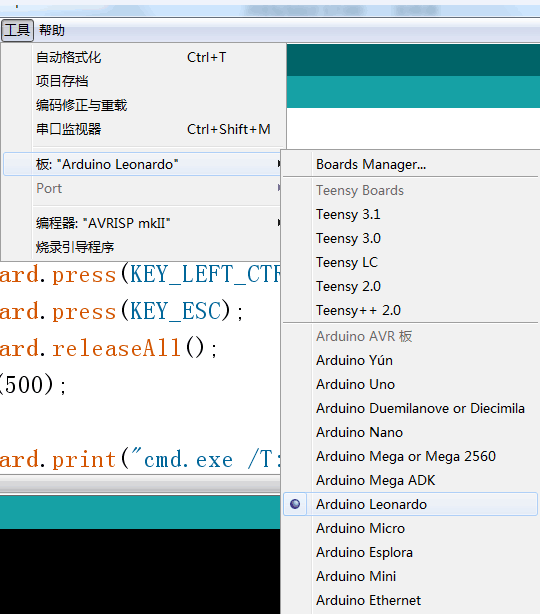Select the Teensy++ 2.0 board
Screen dimensions: 540x614
410,310
